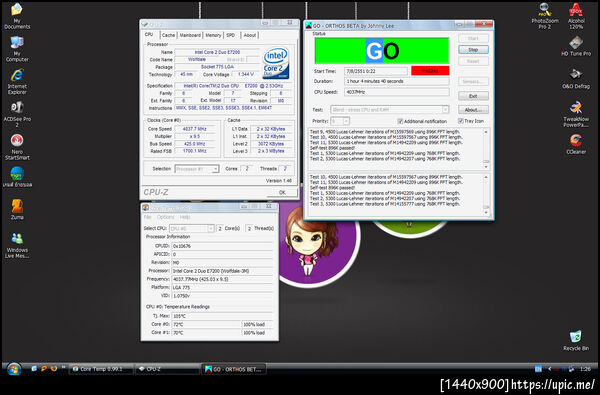Screen dimensions: 600x395
Task: Click the red status indicator in ORTHOS
Action: click(430, 71)
